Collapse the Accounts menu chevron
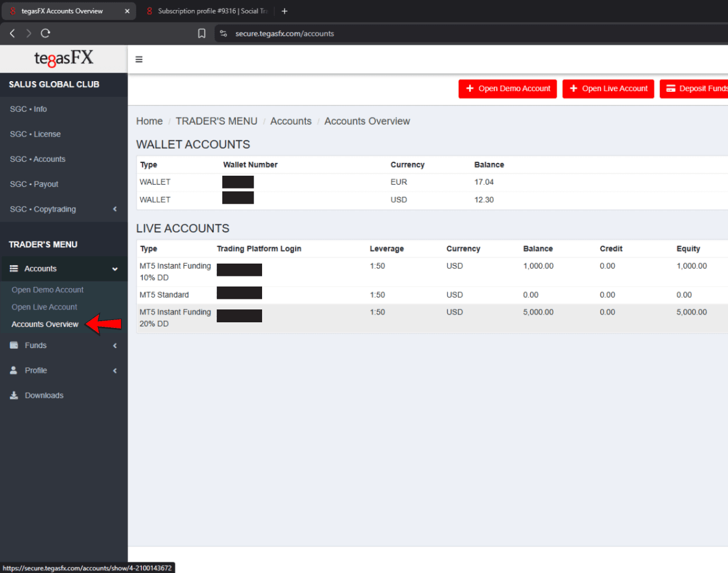 click(x=115, y=269)
